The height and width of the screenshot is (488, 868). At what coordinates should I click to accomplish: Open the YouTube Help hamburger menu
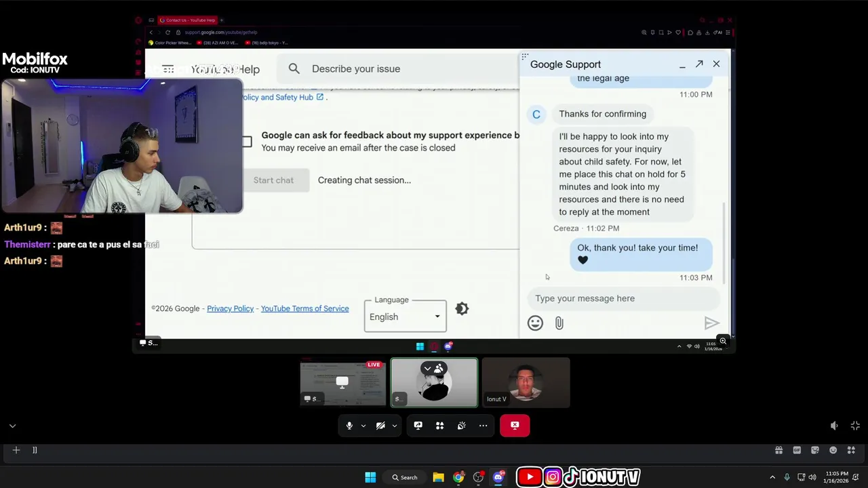[167, 69]
